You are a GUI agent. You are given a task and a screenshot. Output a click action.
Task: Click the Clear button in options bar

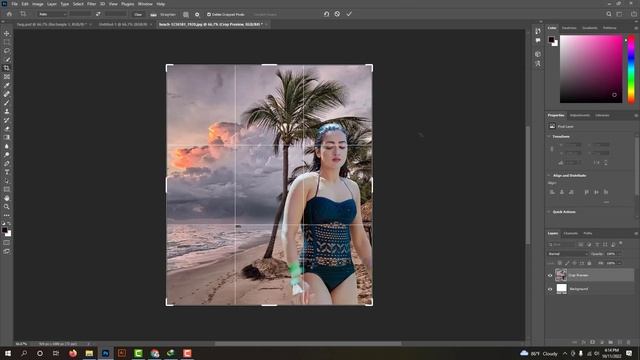pyautogui.click(x=138, y=14)
